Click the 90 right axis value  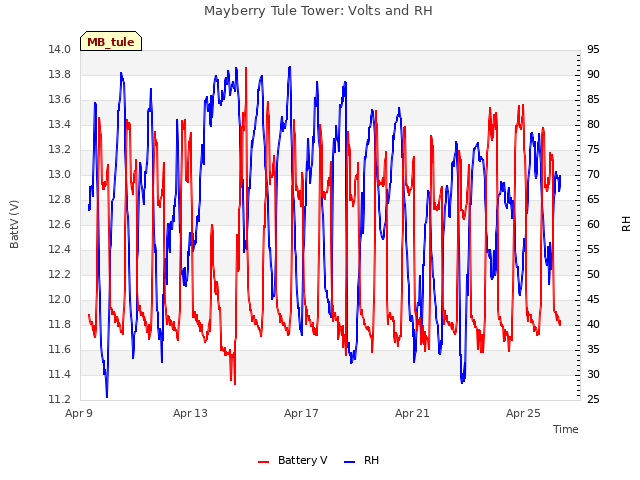593,75
